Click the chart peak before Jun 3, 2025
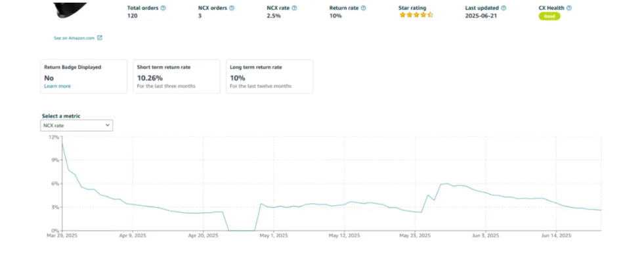 click(446, 184)
